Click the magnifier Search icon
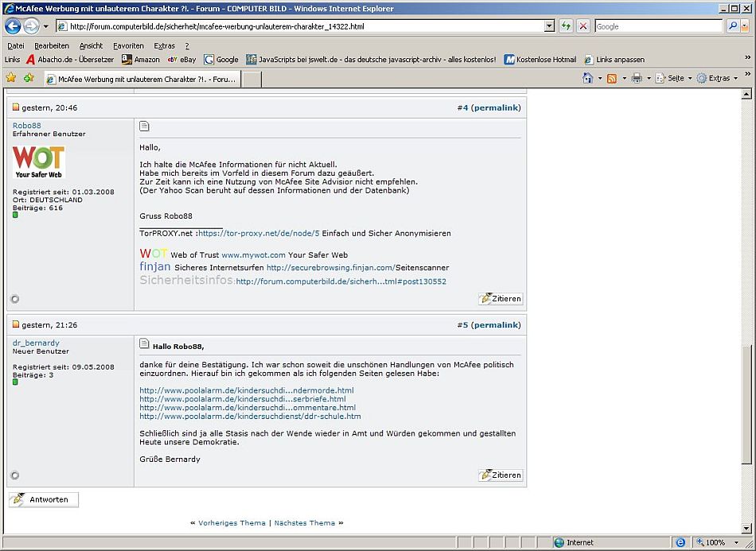Image resolution: width=756 pixels, height=551 pixels. [733, 26]
